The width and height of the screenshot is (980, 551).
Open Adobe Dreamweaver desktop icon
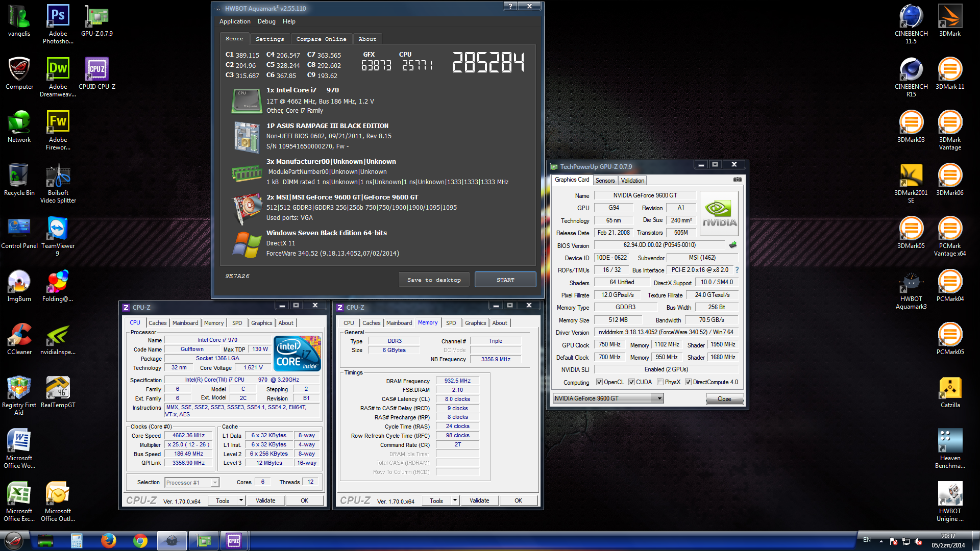(58, 77)
